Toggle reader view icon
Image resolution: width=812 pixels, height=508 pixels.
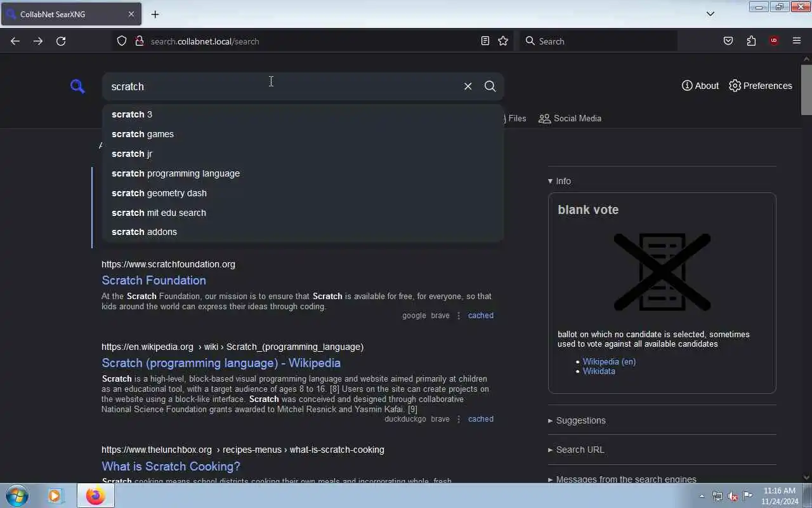click(485, 41)
